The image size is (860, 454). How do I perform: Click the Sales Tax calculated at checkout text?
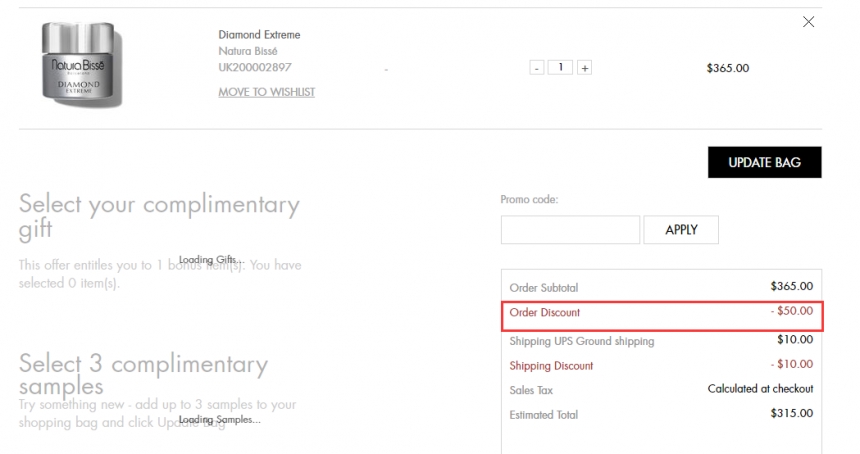pyautogui.click(x=760, y=389)
